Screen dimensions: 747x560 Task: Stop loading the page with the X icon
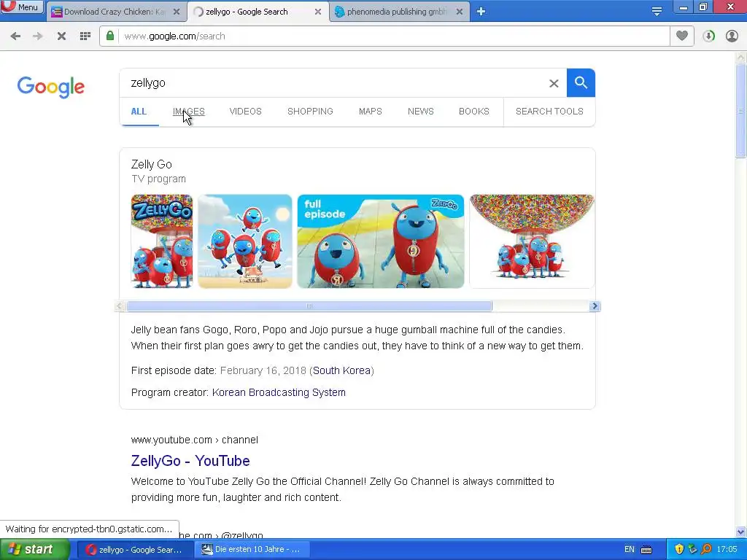[x=61, y=36]
